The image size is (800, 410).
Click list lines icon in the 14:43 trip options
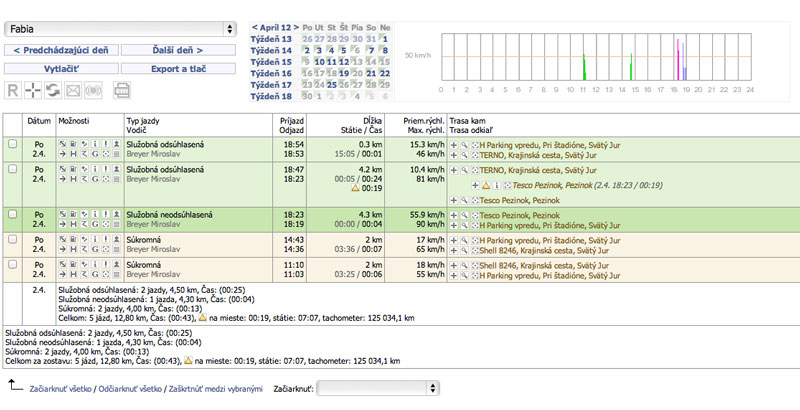(x=116, y=249)
